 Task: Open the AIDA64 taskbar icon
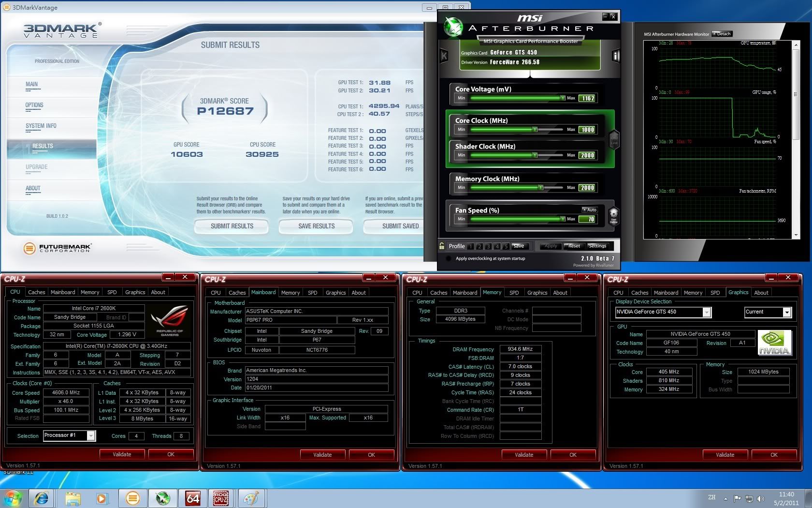coord(192,498)
